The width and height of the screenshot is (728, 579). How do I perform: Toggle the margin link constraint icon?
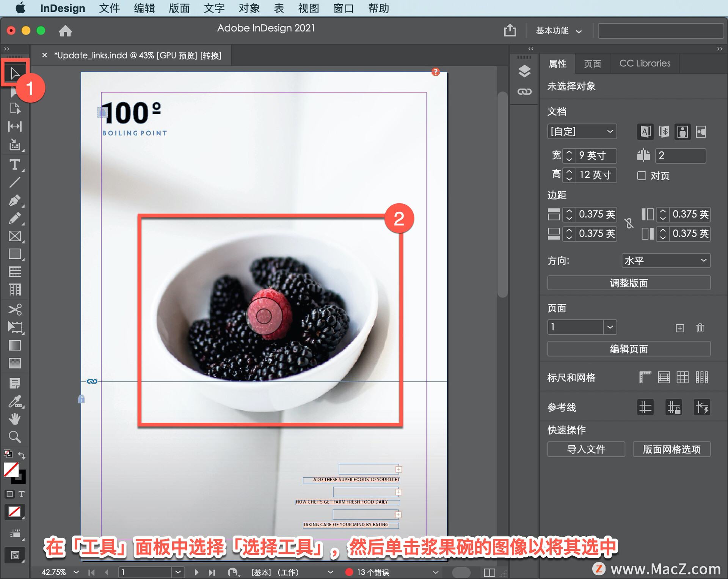click(629, 223)
